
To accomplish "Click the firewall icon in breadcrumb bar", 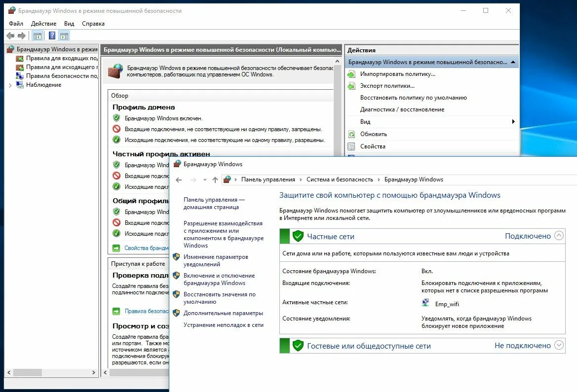I will 227,179.
